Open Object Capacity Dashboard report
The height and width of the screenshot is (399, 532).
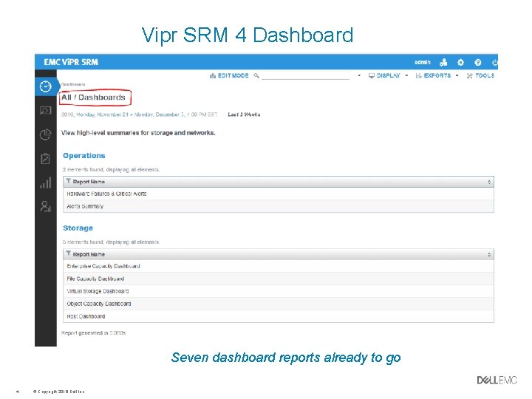279,304
